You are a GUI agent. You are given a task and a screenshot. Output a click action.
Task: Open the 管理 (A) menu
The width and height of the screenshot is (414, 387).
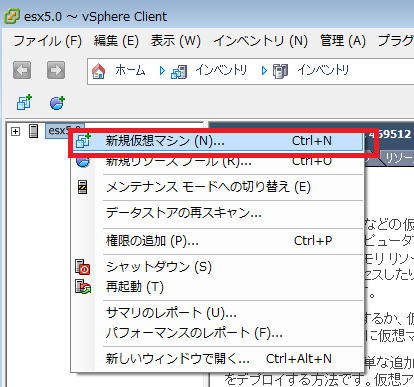click(x=343, y=41)
